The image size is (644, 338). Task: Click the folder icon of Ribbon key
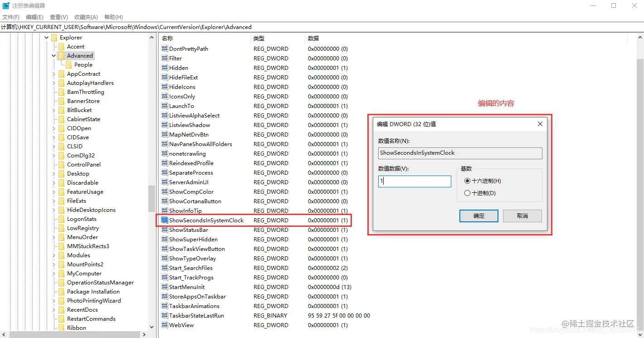pos(61,328)
